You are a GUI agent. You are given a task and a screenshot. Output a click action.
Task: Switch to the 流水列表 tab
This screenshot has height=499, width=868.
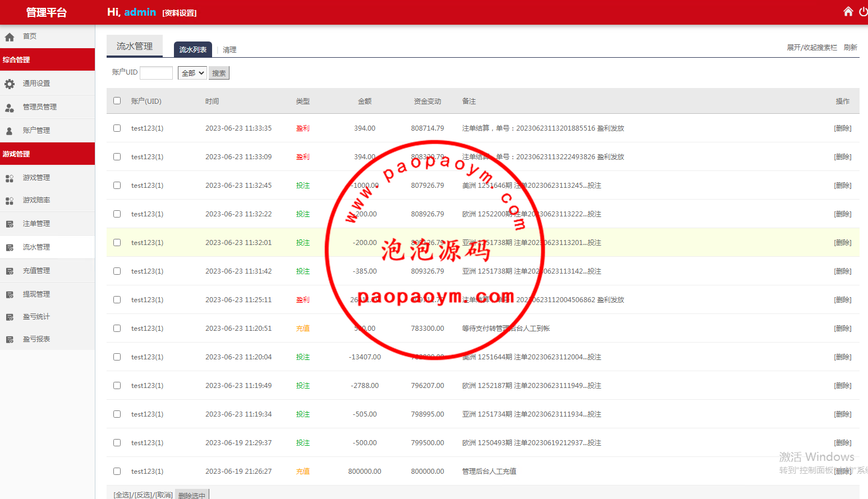click(193, 49)
